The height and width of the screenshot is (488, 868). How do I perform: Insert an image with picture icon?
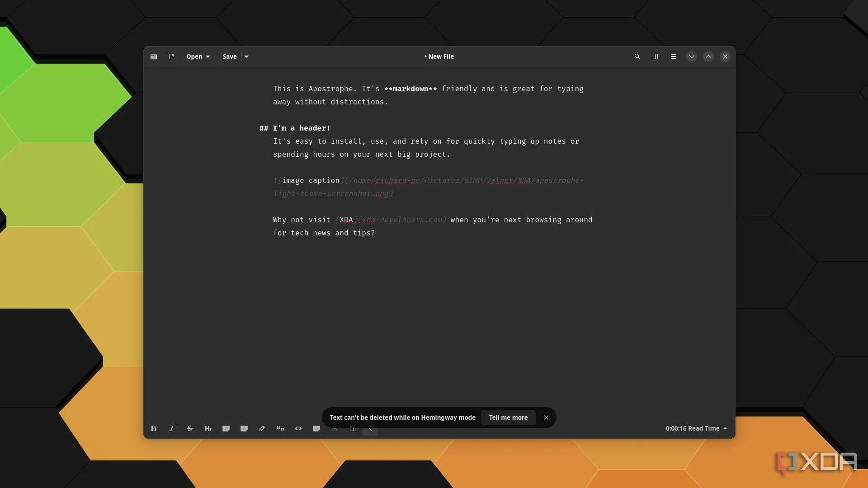pos(335,429)
